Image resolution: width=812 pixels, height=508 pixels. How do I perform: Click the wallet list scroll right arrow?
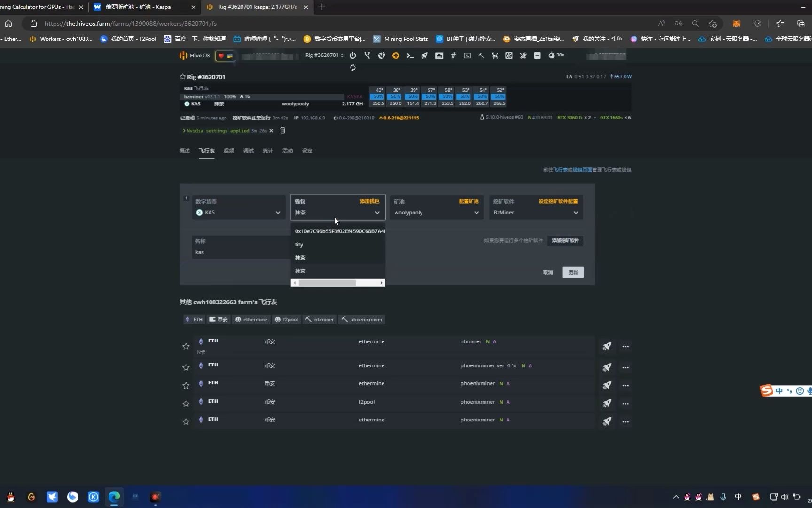pyautogui.click(x=382, y=283)
